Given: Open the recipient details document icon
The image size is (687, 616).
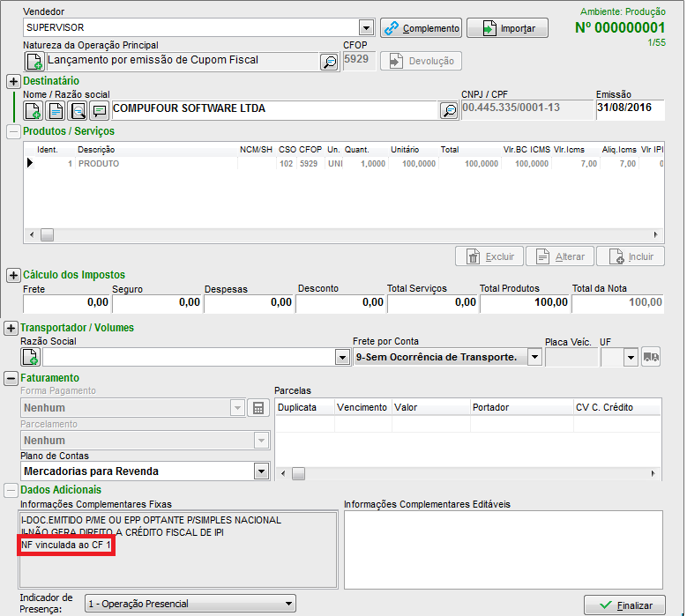Looking at the screenshot, I should (x=55, y=110).
